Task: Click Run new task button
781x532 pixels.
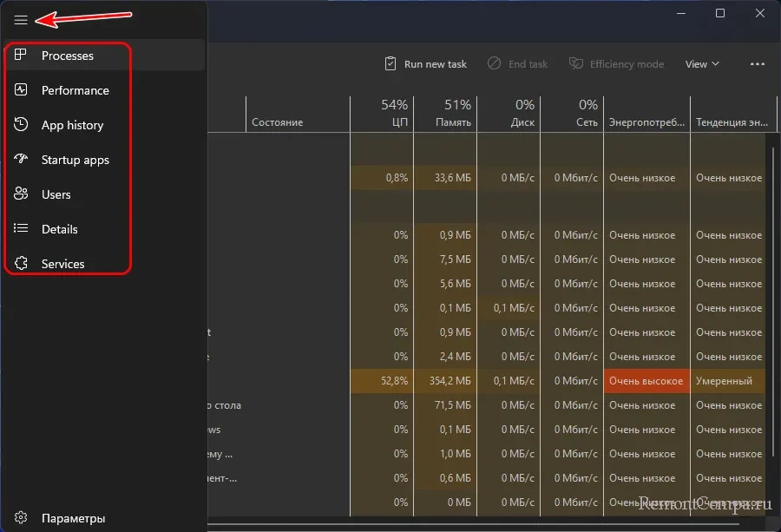Action: pos(426,63)
